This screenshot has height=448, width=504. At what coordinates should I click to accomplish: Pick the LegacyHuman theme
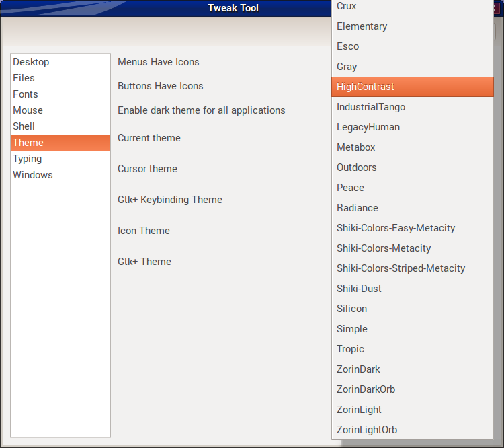click(368, 127)
